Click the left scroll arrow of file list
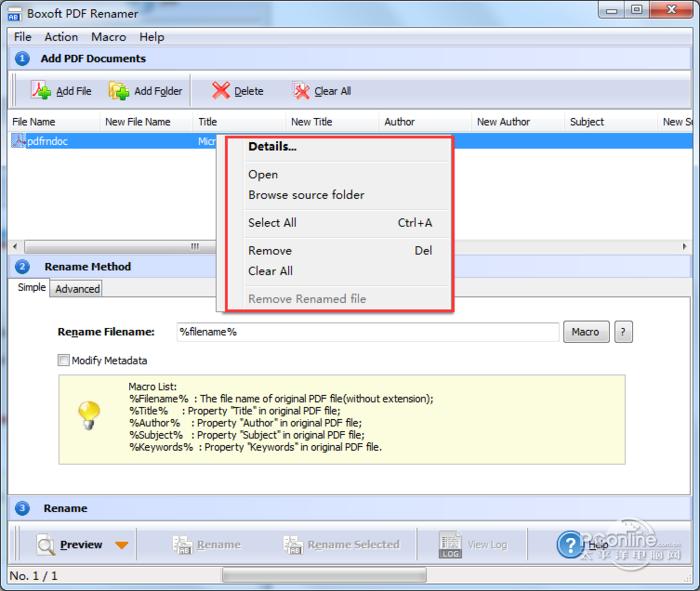 [x=15, y=247]
